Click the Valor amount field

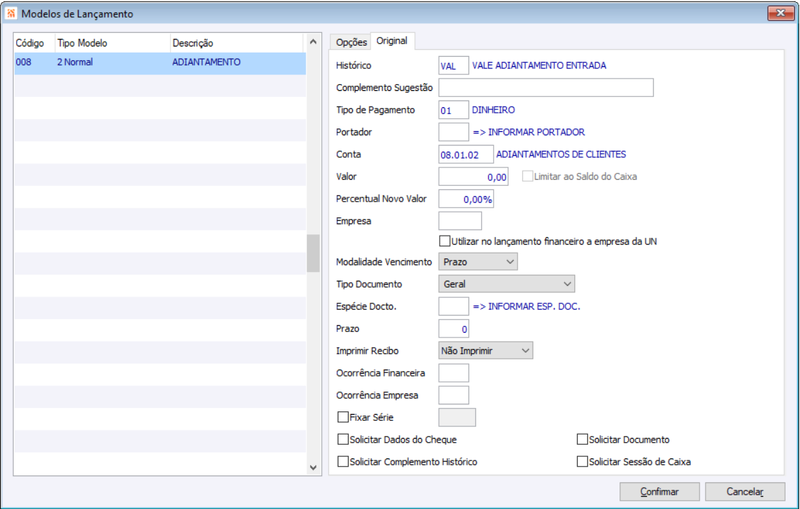click(x=473, y=177)
